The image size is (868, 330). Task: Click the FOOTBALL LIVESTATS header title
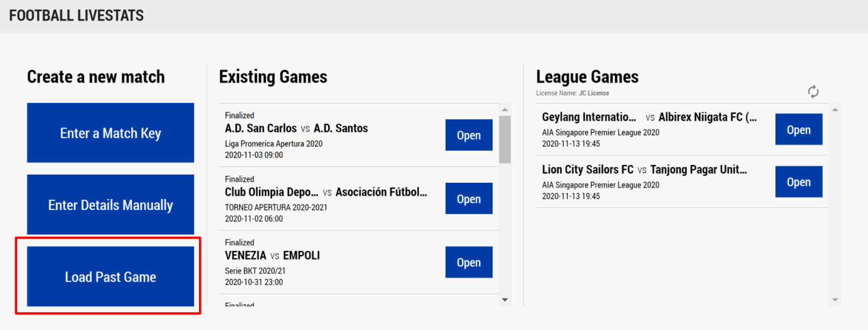76,16
